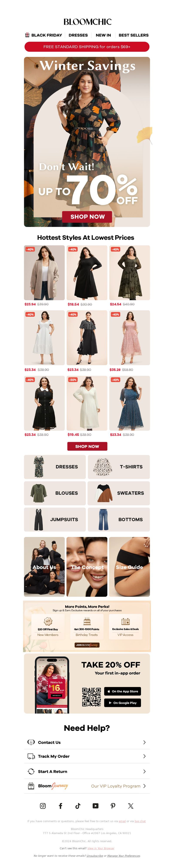The width and height of the screenshot is (174, 868).
Task: Click the Unsubscribe link in footer
Action: pos(95,856)
